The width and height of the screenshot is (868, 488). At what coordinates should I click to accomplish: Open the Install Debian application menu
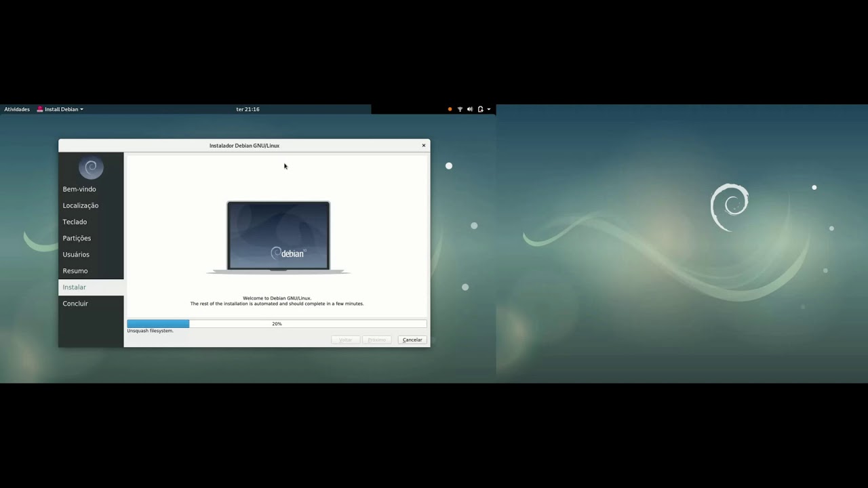pos(60,109)
